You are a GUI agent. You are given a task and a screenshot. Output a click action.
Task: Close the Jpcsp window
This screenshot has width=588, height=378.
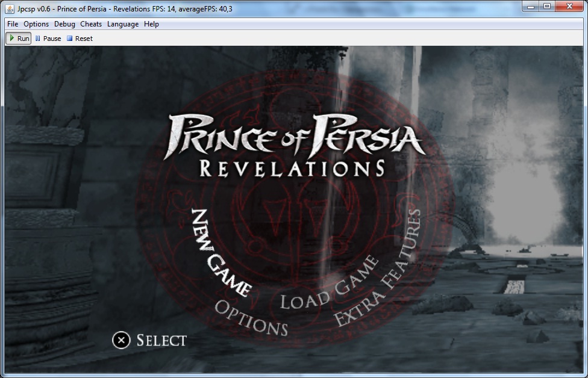pos(570,7)
